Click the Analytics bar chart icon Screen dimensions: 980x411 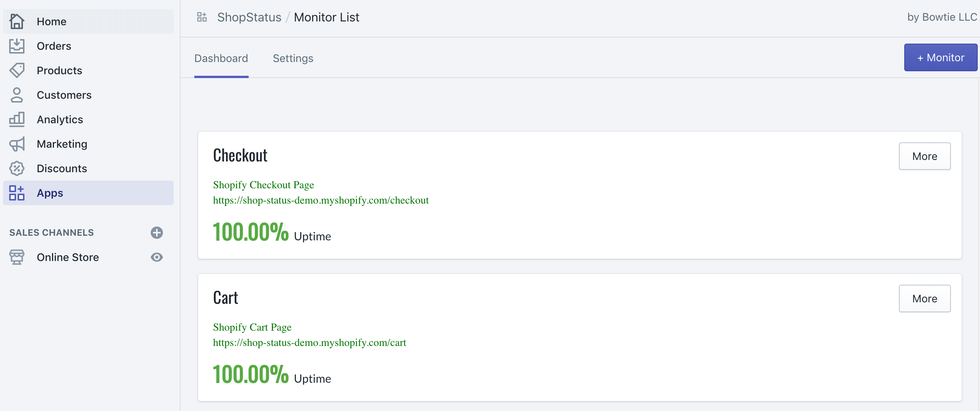point(17,119)
